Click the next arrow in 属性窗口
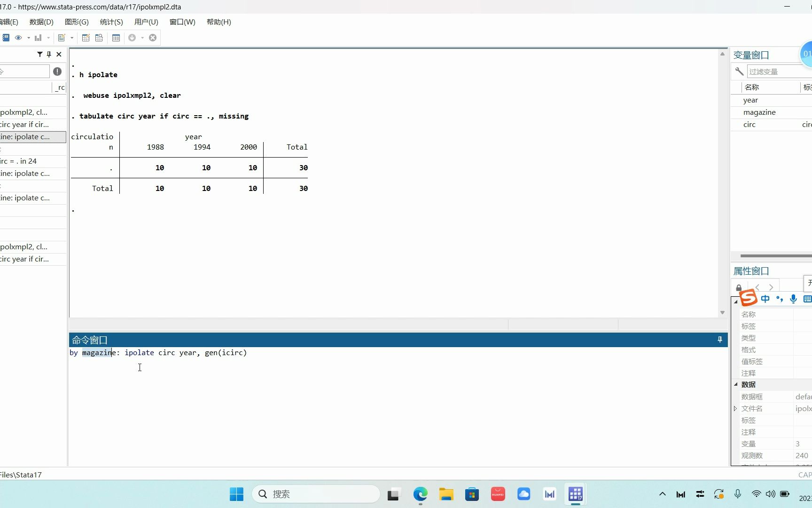Viewport: 812px width, 508px height. pos(771,287)
